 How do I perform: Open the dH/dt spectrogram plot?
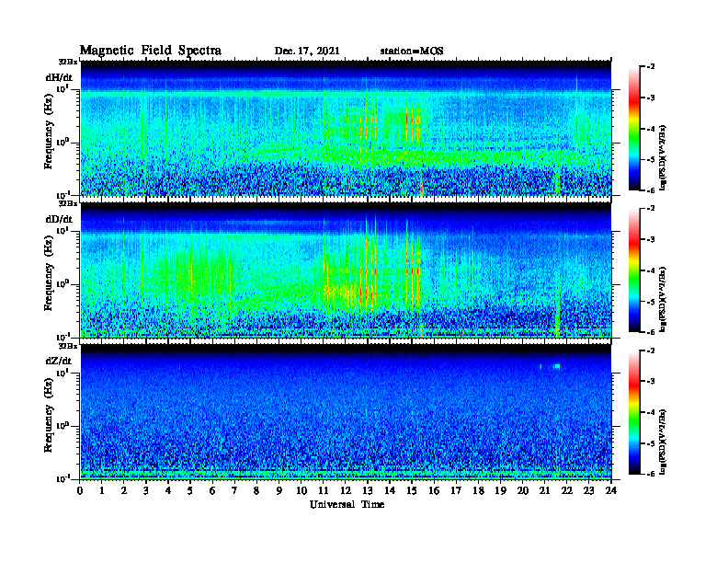coord(346,128)
